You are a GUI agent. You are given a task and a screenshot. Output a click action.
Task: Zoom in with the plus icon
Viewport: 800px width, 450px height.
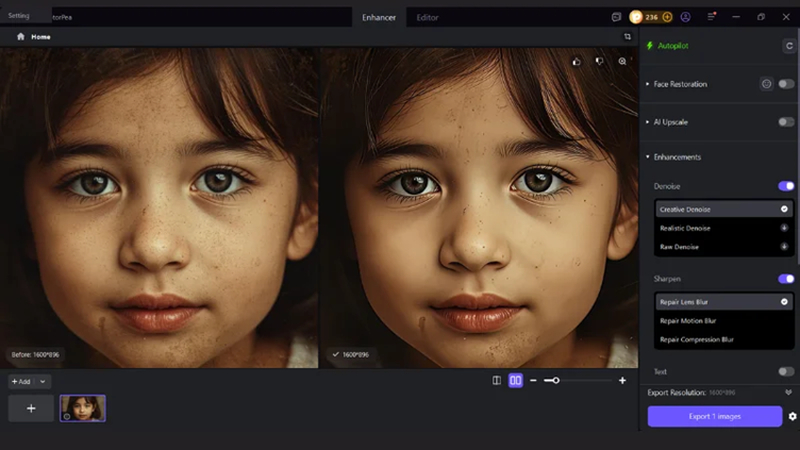(x=622, y=381)
